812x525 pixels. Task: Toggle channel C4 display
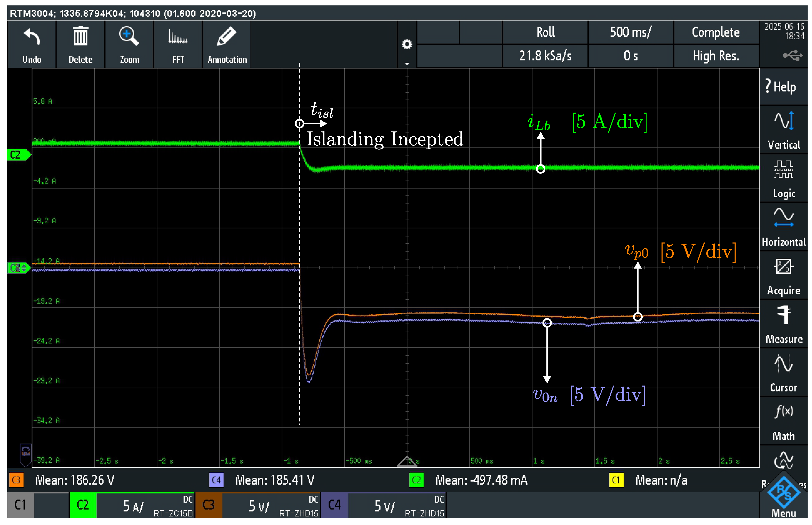334,505
